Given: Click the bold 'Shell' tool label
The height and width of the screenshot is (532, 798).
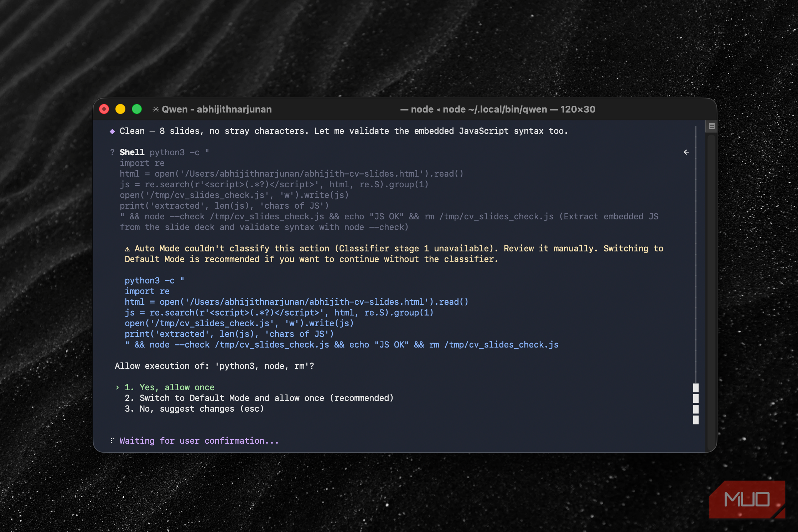Looking at the screenshot, I should (x=132, y=152).
